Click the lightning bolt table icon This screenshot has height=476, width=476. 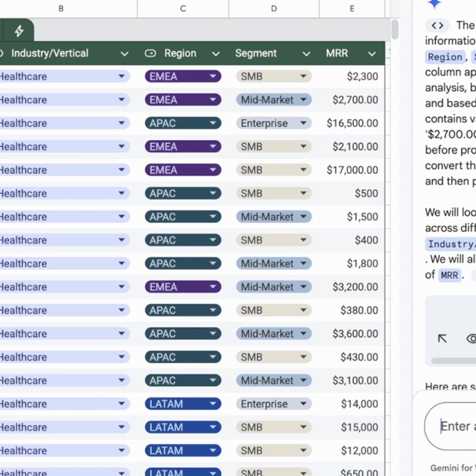click(19, 30)
